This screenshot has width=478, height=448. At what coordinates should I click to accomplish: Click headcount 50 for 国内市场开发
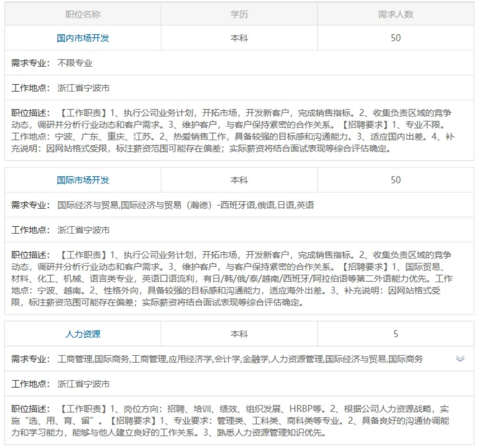tap(395, 38)
